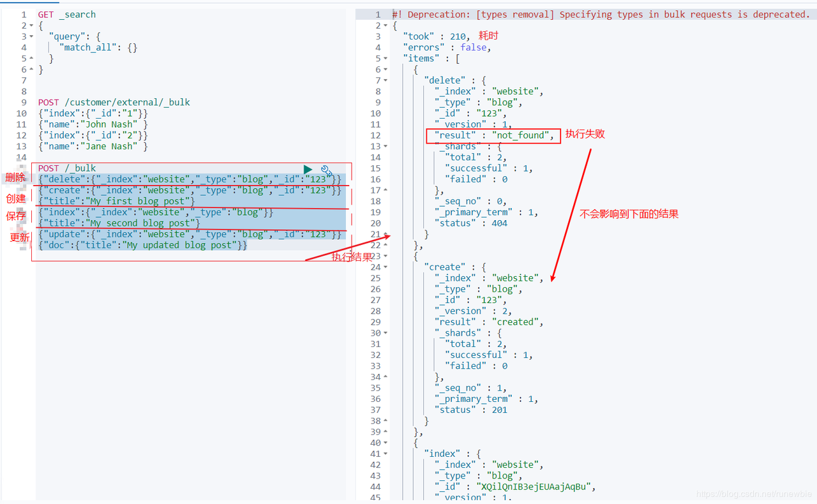Viewport: 817px width, 504px height.
Task: Collapse the "index" object at response line 41
Action: (386, 454)
